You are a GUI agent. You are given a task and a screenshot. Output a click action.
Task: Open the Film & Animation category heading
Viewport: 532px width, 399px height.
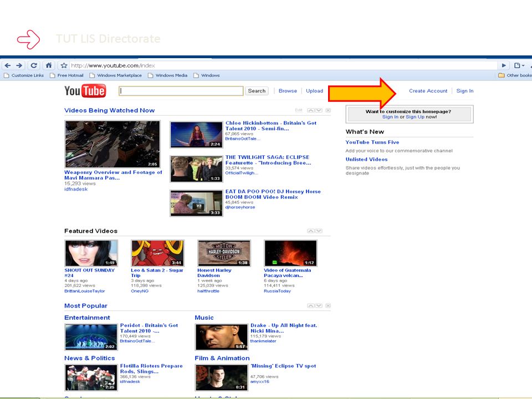(x=222, y=358)
